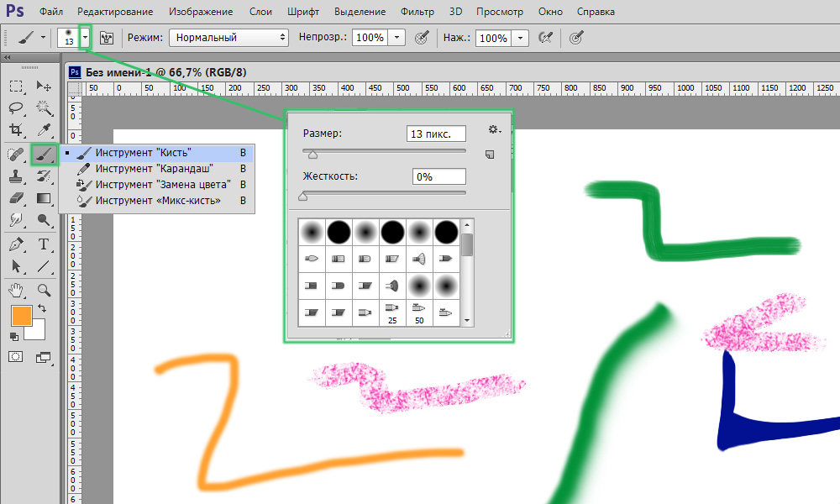Select the History Brush tool
840x504 pixels.
[44, 176]
